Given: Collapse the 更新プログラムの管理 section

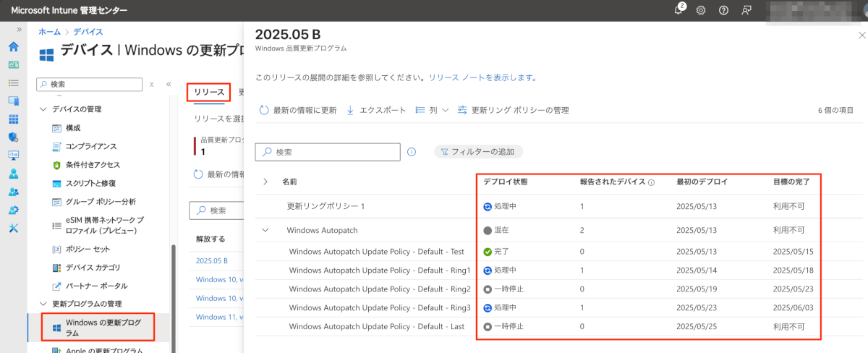Looking at the screenshot, I should point(42,303).
